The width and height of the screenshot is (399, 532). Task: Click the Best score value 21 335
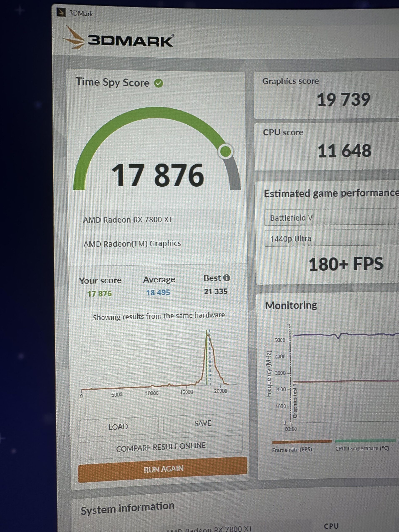pos(216,292)
